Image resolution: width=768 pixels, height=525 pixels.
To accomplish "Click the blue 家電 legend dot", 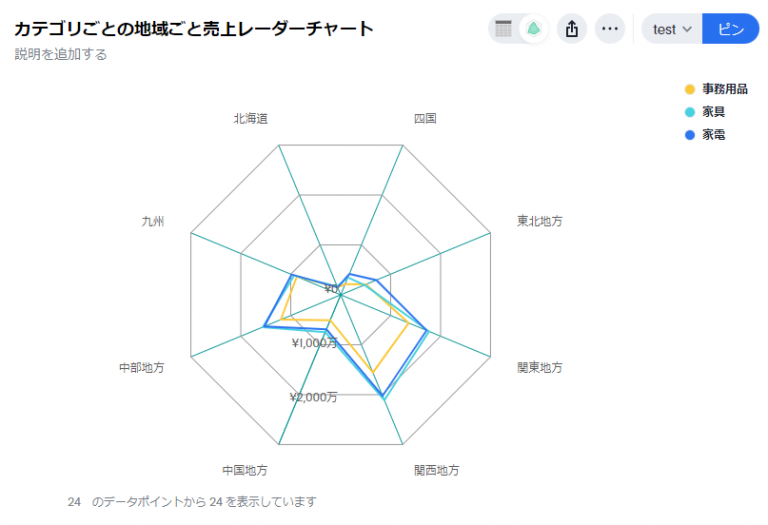I will pyautogui.click(x=690, y=135).
